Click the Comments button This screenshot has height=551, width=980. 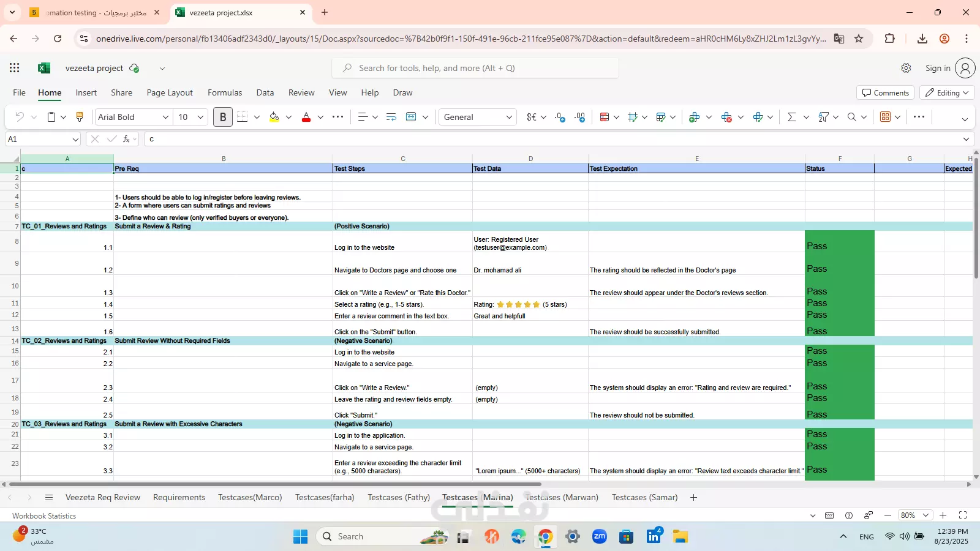[885, 92]
